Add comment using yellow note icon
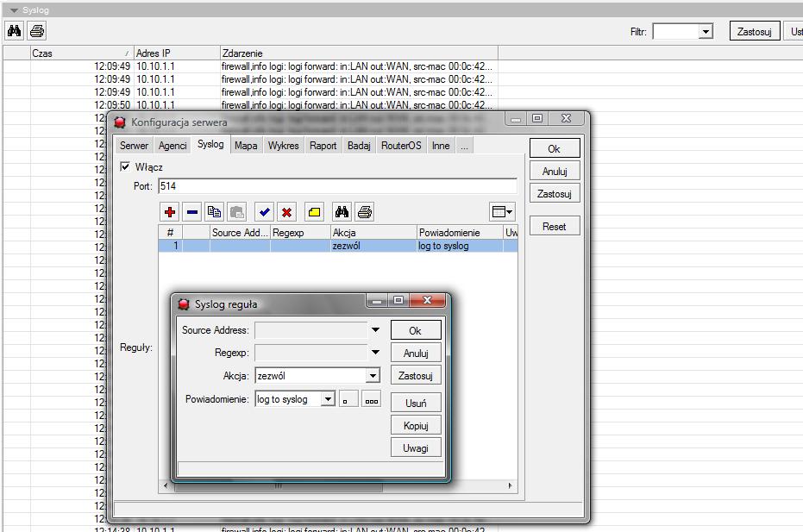This screenshot has height=532, width=803. pos(315,211)
